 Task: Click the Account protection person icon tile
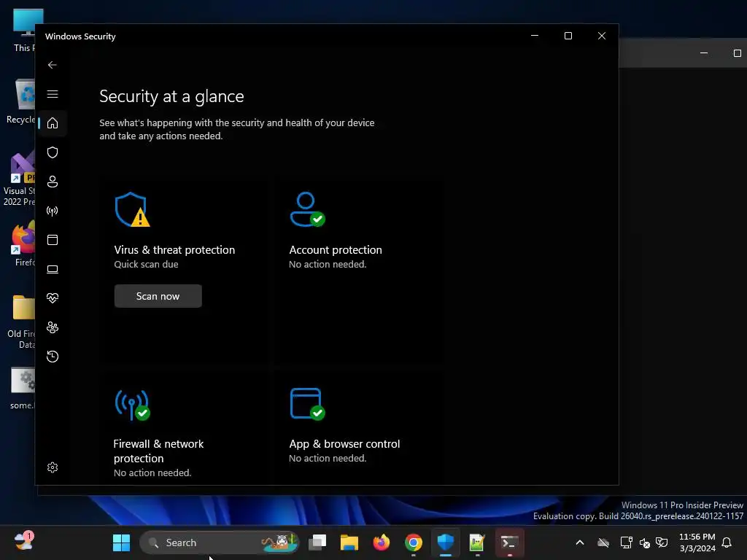pyautogui.click(x=307, y=209)
